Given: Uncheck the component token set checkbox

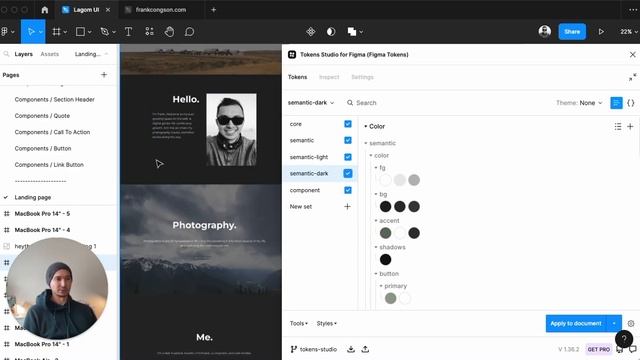Looking at the screenshot, I should tap(348, 190).
